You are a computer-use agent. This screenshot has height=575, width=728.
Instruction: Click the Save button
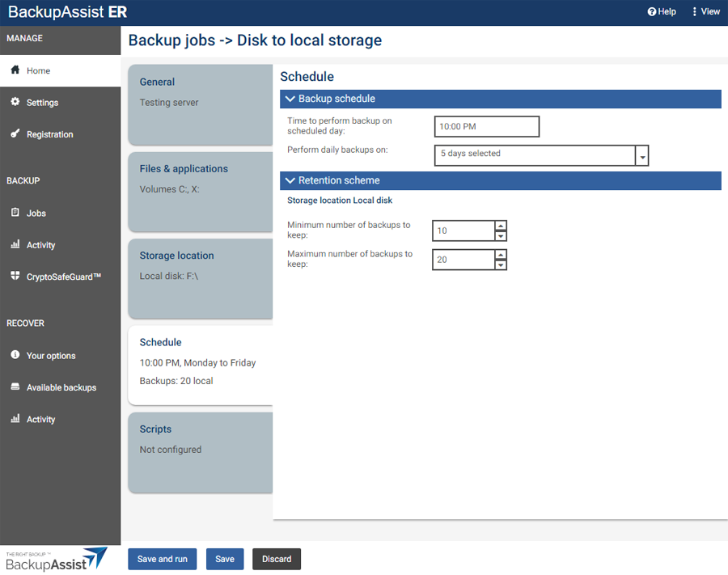click(x=225, y=559)
